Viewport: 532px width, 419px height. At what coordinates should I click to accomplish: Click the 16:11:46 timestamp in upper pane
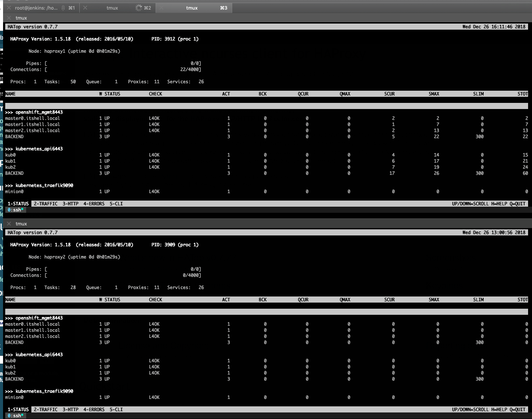pos(502,27)
